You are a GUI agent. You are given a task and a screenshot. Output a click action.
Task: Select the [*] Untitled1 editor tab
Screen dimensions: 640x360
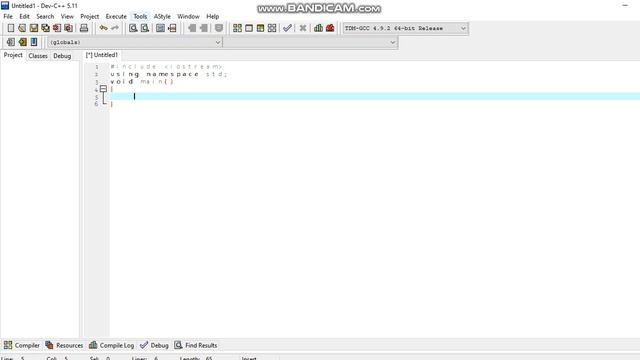[x=102, y=55]
